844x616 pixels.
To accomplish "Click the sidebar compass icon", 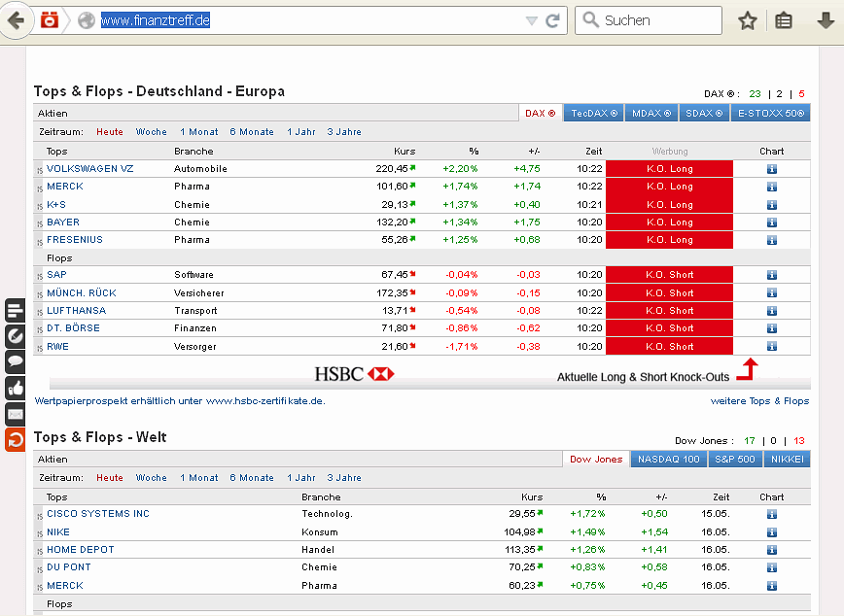I will (16, 336).
